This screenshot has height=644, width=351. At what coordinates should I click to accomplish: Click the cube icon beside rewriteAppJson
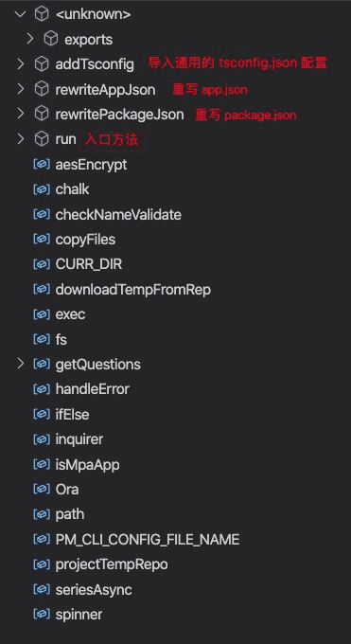(x=42, y=90)
